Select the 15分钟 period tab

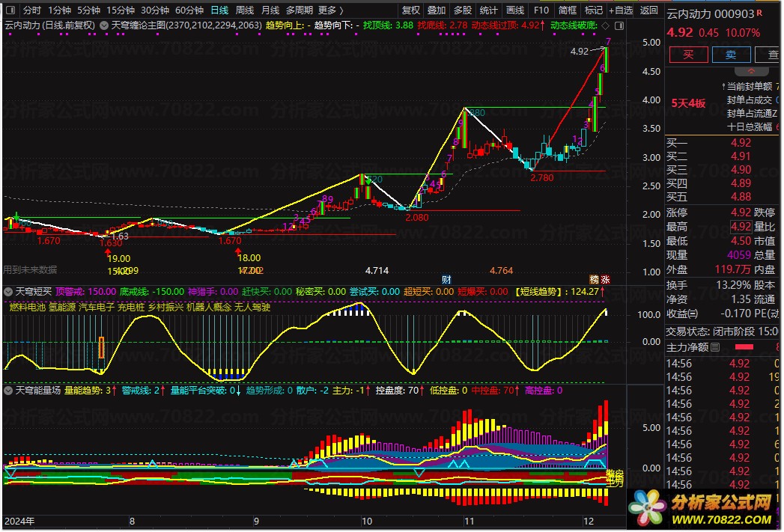tap(121, 10)
